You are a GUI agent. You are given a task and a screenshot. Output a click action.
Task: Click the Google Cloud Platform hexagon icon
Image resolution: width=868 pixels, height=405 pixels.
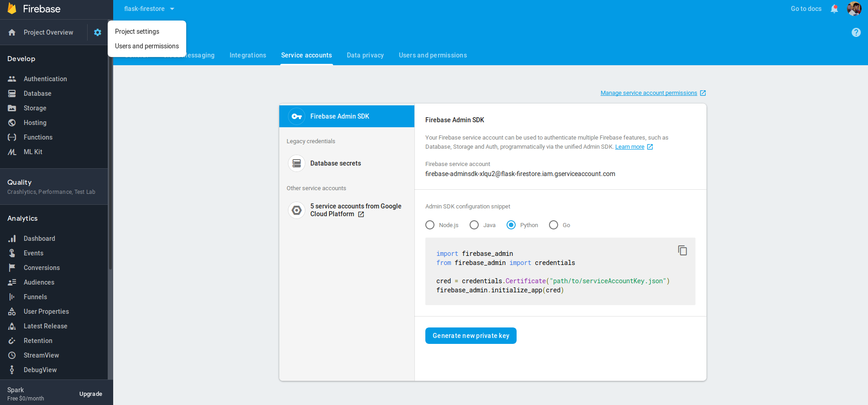pos(297,210)
